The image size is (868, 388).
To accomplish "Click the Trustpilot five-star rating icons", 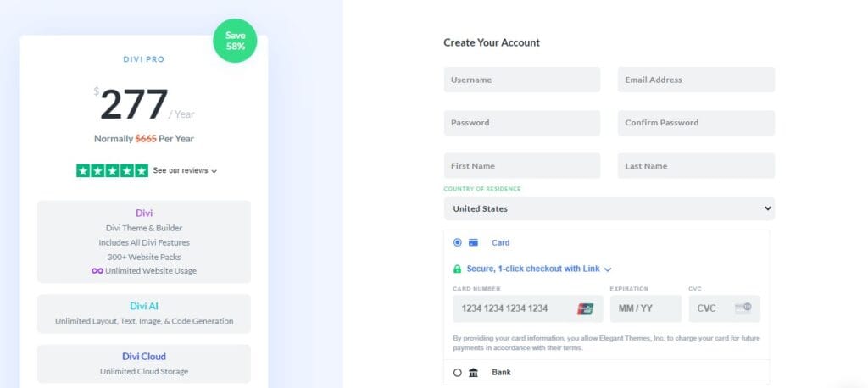I will coord(112,170).
